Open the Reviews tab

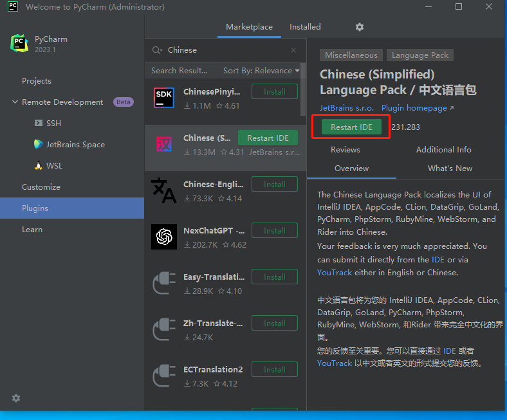click(345, 150)
